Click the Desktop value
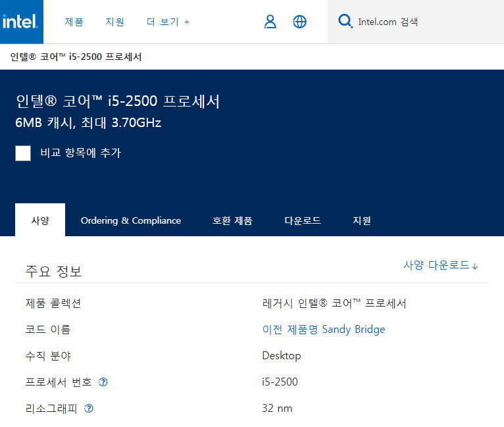The width and height of the screenshot is (504, 427). pos(282,356)
